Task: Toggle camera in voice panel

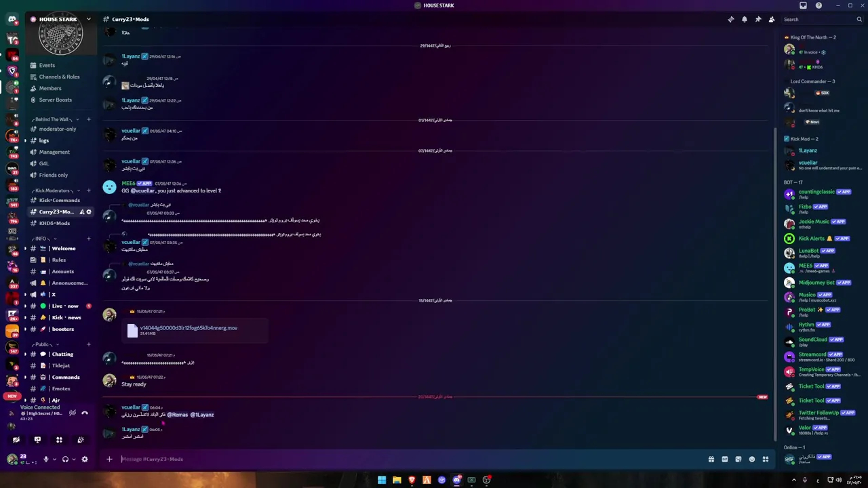Action: tap(16, 440)
